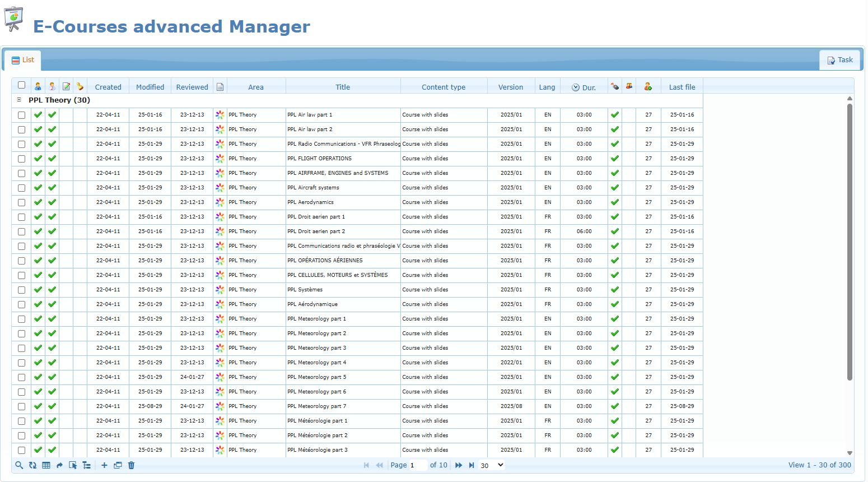Image resolution: width=868 pixels, height=482 pixels.
Task: Open the rows-per-page 30 dropdown
Action: (492, 465)
